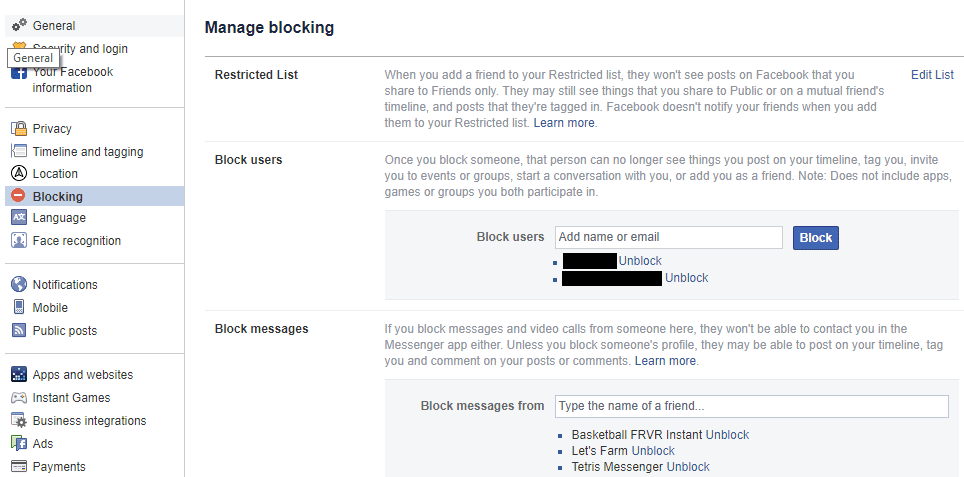Click the Mobile phone icon

click(x=19, y=308)
